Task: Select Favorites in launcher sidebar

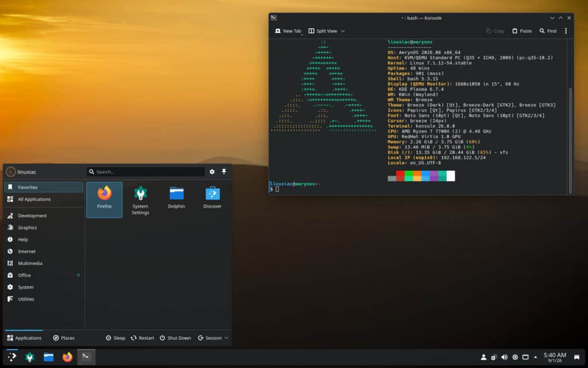Action: coord(44,187)
